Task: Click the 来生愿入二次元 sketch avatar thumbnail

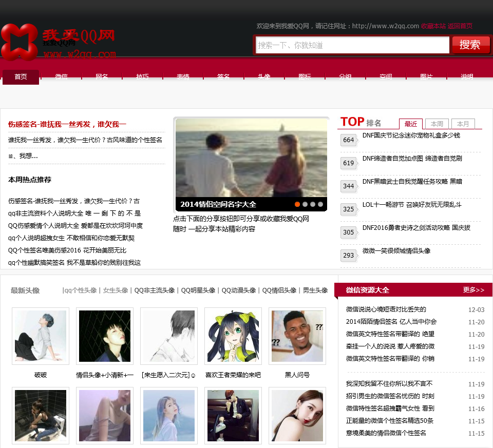Action: 169,336
